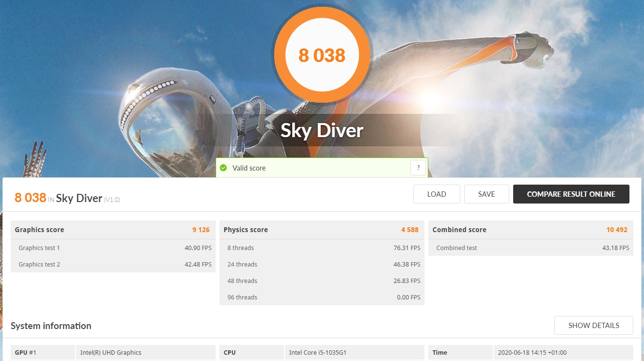Select the "Combined test" row label
This screenshot has width=644, height=361.
coord(456,248)
